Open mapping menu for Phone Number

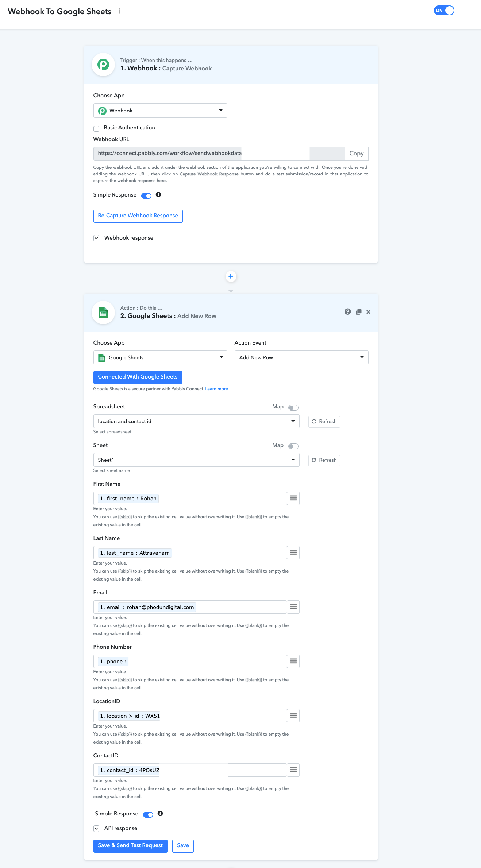(x=293, y=661)
